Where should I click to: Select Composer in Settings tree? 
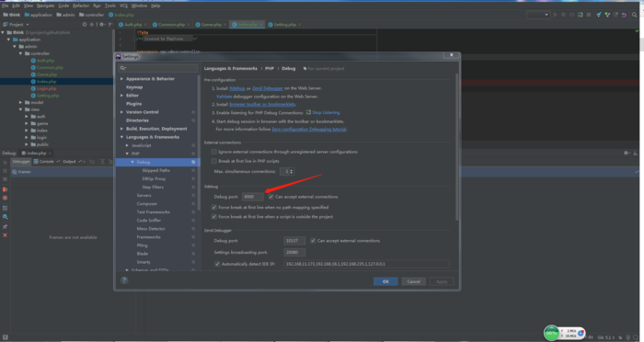tap(147, 204)
